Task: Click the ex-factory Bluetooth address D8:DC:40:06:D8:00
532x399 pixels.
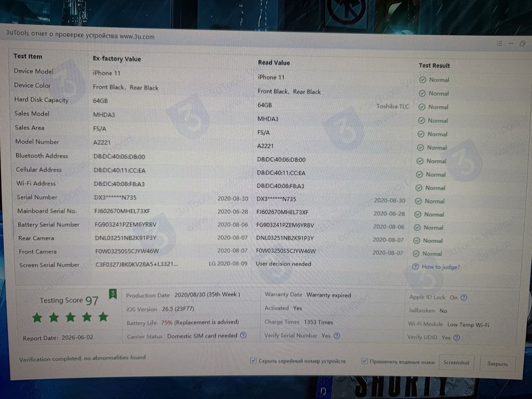Action: (x=119, y=157)
